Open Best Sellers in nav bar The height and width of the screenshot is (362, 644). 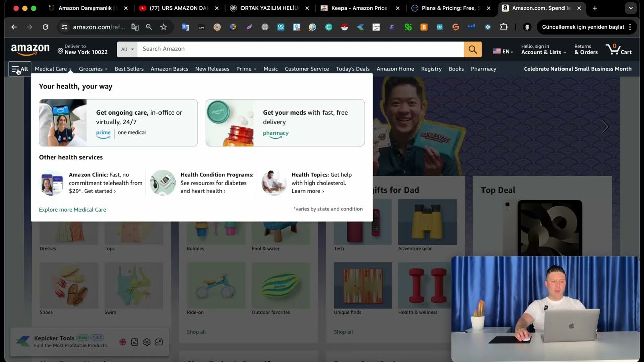point(129,69)
